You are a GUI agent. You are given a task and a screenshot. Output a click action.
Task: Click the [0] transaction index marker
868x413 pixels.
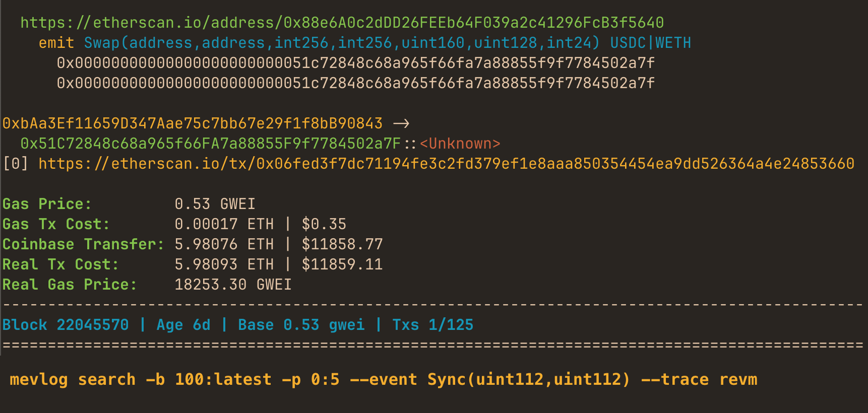pyautogui.click(x=16, y=164)
